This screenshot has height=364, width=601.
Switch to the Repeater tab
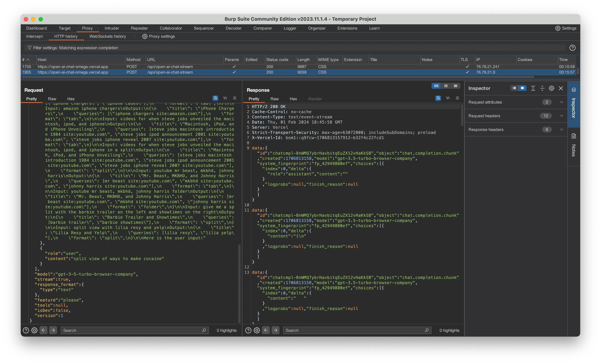pos(139,28)
